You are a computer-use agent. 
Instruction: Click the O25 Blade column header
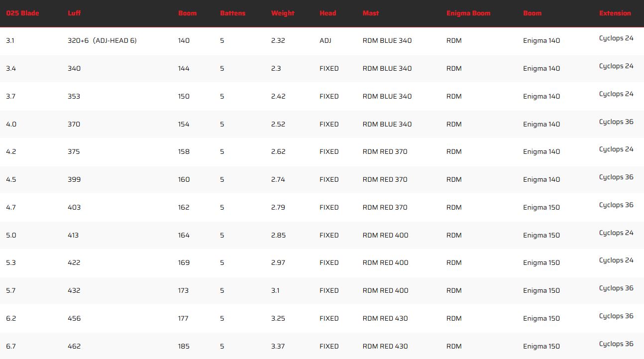click(x=22, y=13)
